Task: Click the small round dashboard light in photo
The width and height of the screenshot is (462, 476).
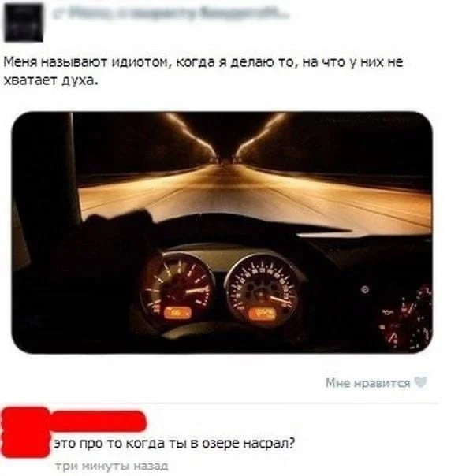Action: click(x=365, y=289)
